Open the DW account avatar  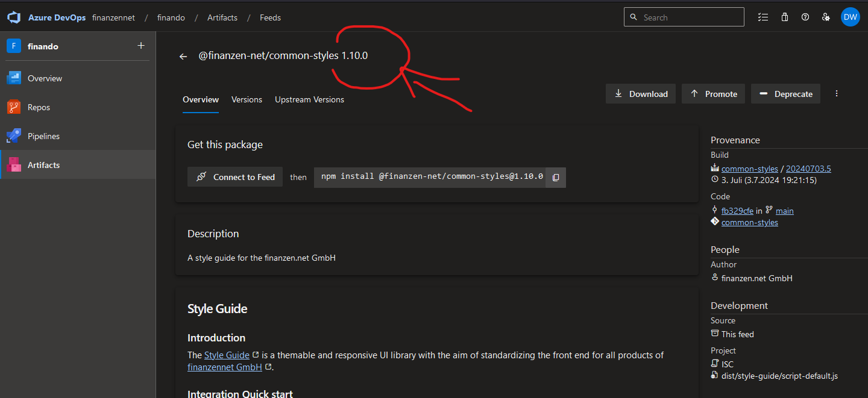point(851,17)
